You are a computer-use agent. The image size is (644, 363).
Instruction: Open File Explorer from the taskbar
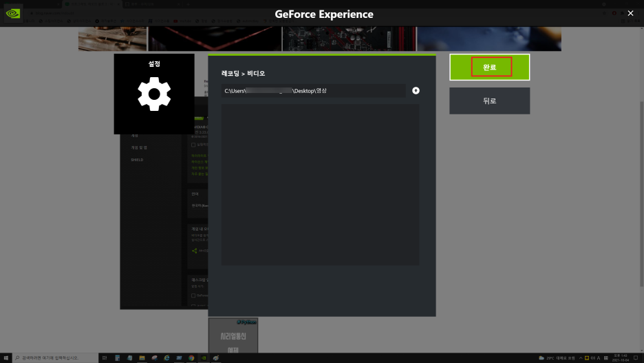coord(142,357)
